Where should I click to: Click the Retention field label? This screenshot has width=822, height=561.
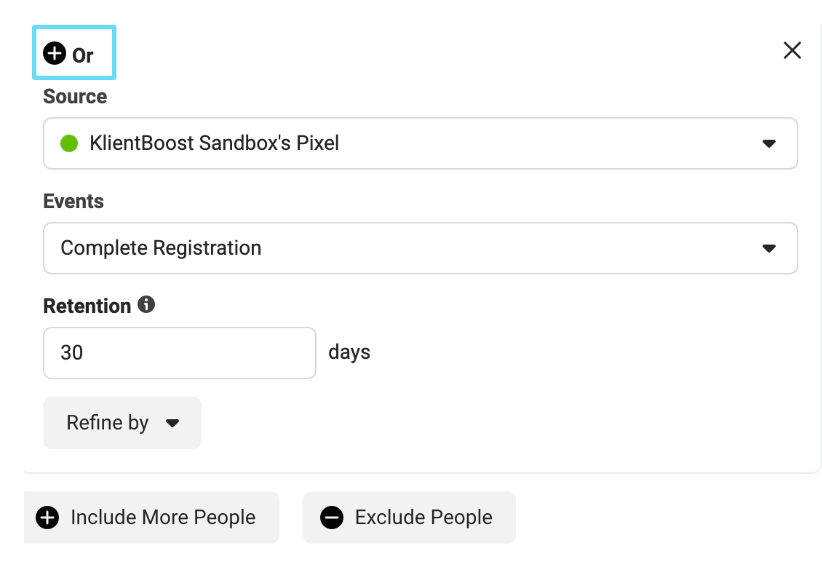[x=87, y=306]
